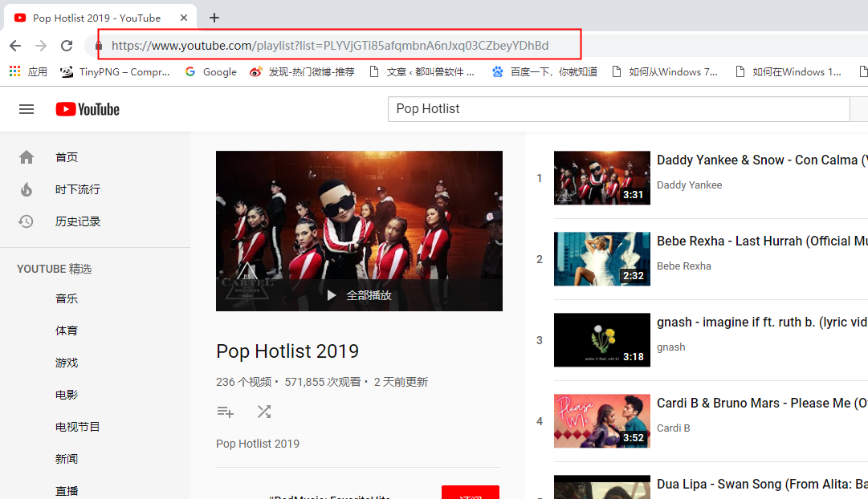This screenshot has width=868, height=499.
Task: Open Bebe Rexha Last Hurrah video thumbnail
Action: tap(601, 259)
